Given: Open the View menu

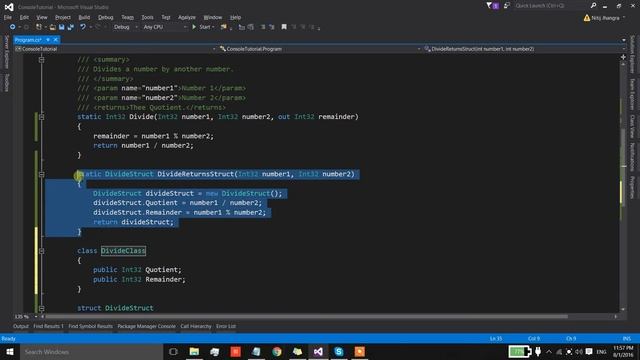Looking at the screenshot, I should tap(42, 18).
